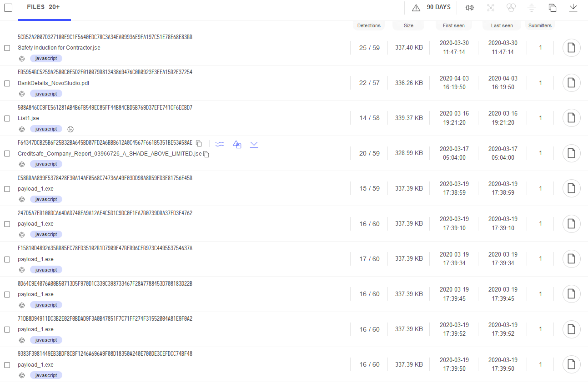Open file icon for BankDetails_NovoStudio.pdf row
588x383 pixels.
tap(572, 83)
